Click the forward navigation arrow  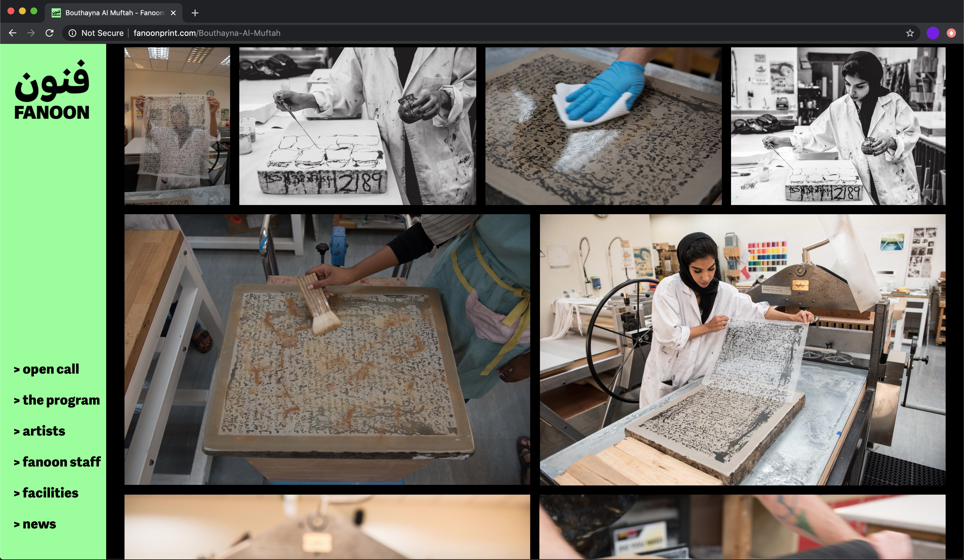point(31,33)
